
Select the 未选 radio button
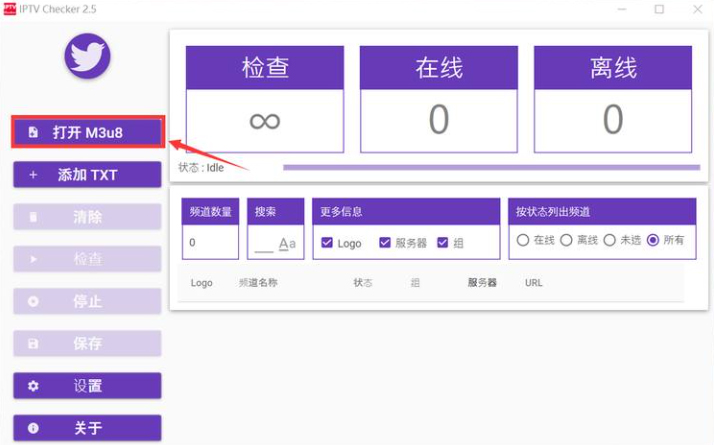tap(609, 241)
